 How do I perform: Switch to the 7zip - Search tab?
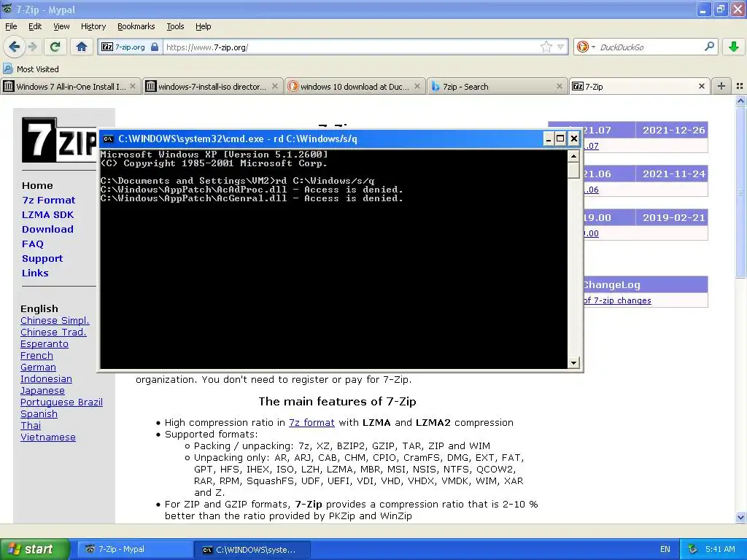[x=498, y=86]
